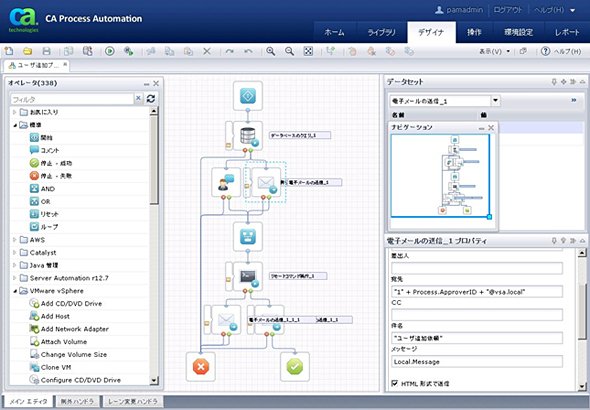The image size is (590, 410).
Task: Refresh the operator list
Action: [x=151, y=99]
